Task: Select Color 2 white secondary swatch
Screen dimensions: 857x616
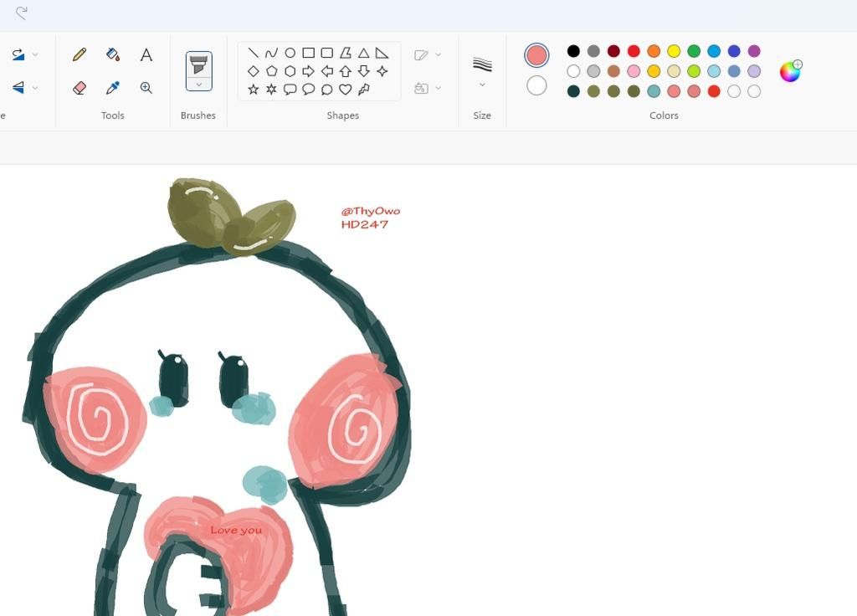Action: click(x=536, y=85)
